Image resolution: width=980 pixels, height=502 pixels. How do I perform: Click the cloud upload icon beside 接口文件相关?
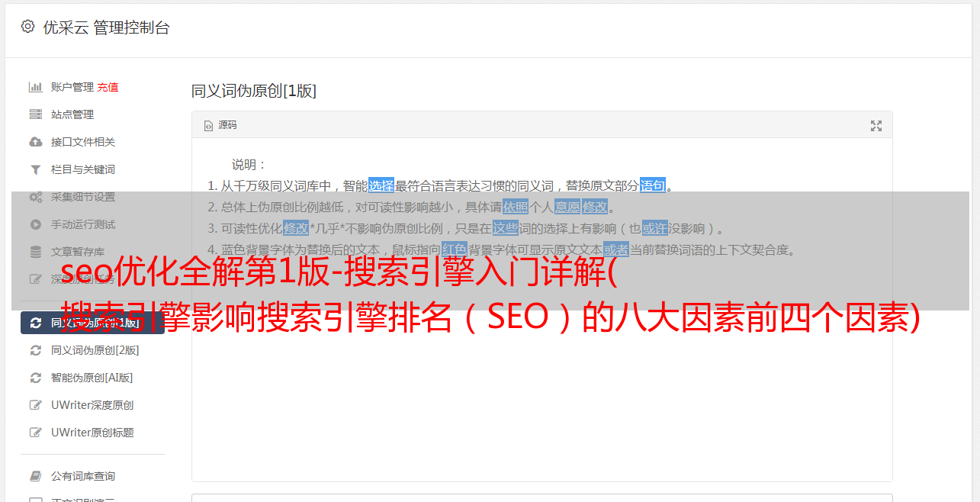coord(36,142)
